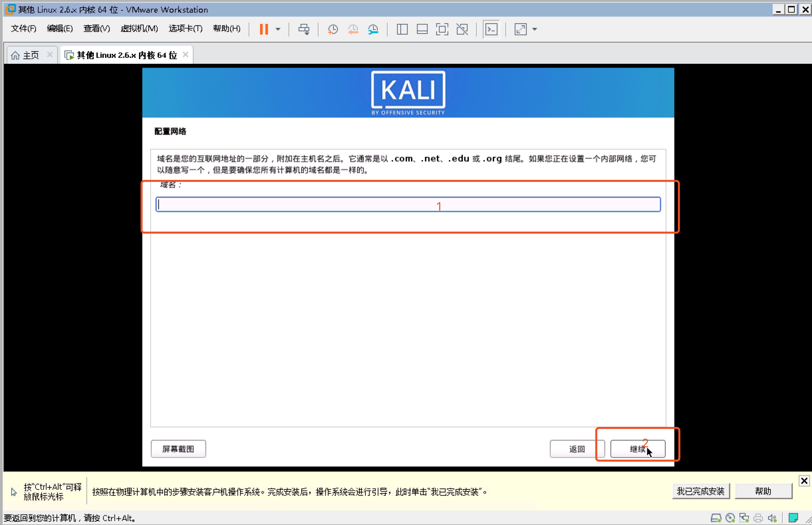The width and height of the screenshot is (812, 525).
Task: Click the 我已完成安装 button
Action: tap(701, 491)
